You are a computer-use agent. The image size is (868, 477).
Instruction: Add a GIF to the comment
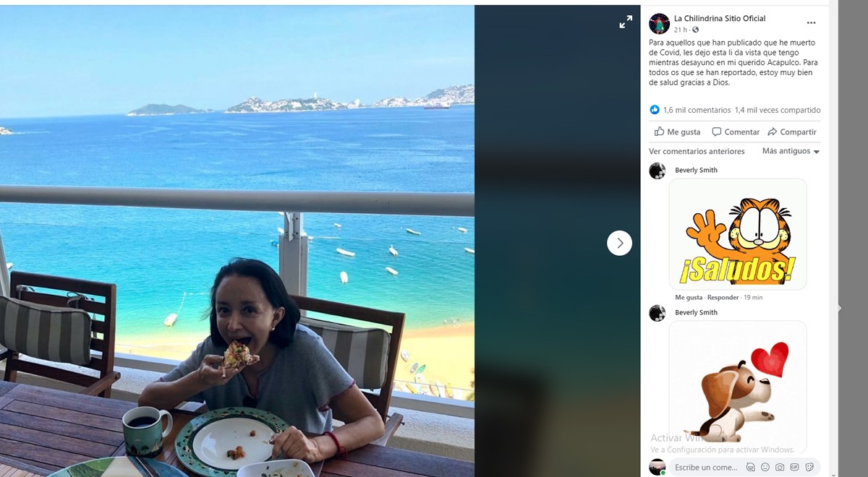[x=794, y=468]
